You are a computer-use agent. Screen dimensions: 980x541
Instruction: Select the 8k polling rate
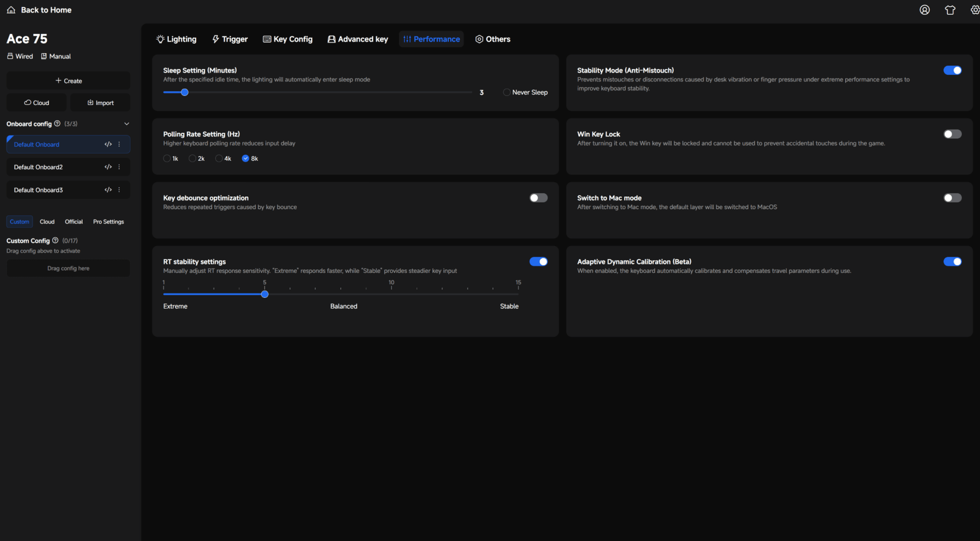coord(246,159)
